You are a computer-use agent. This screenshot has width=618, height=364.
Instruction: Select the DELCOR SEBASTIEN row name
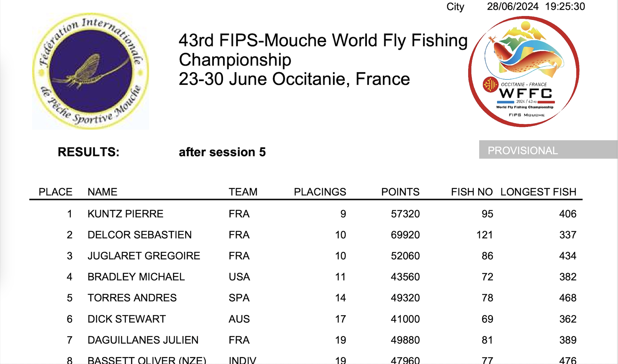coord(140,235)
